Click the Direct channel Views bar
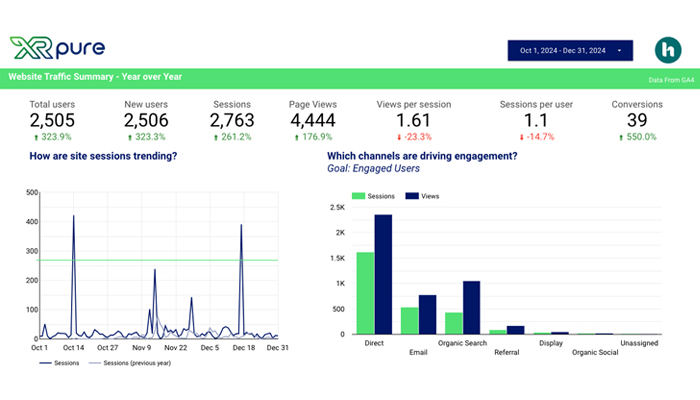The image size is (700, 400). click(383, 275)
